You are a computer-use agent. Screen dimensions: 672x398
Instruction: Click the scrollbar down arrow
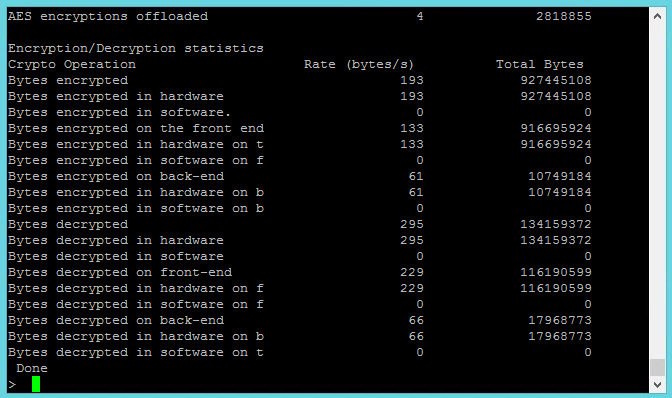coord(657,385)
